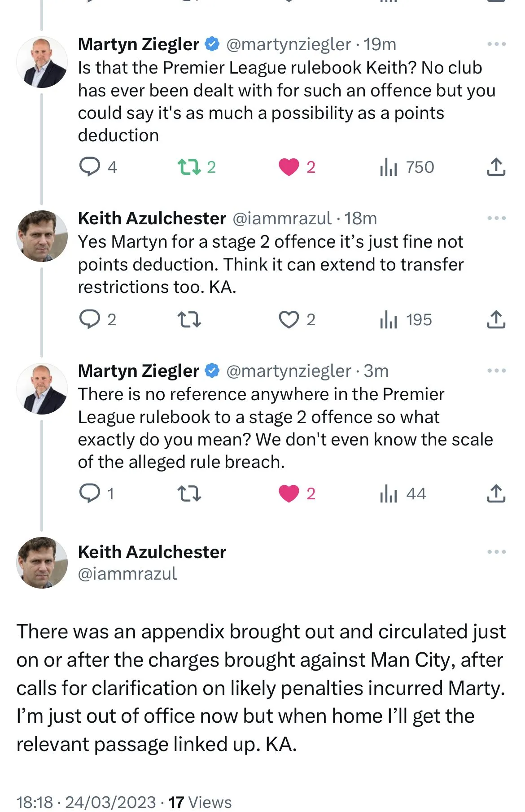The image size is (525, 812).
Task: Open @martynziegler handle on 19m tweet
Action: pyautogui.click(x=288, y=44)
